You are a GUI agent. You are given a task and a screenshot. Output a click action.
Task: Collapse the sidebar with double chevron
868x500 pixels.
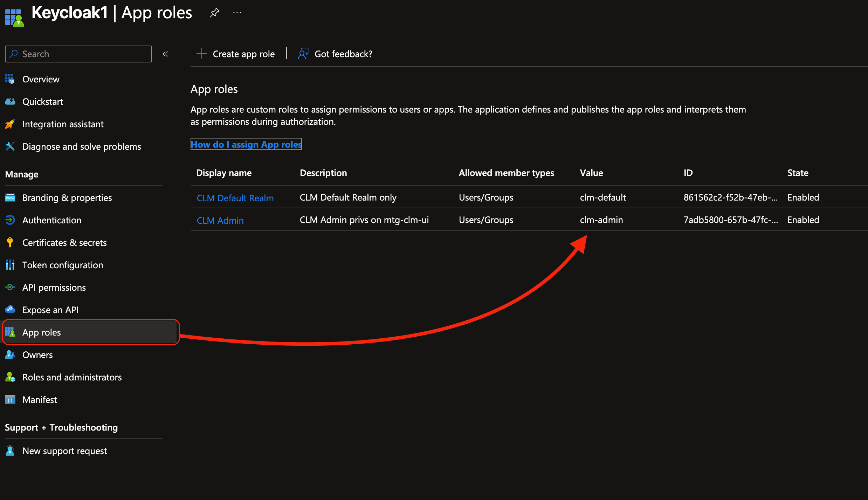(x=165, y=54)
